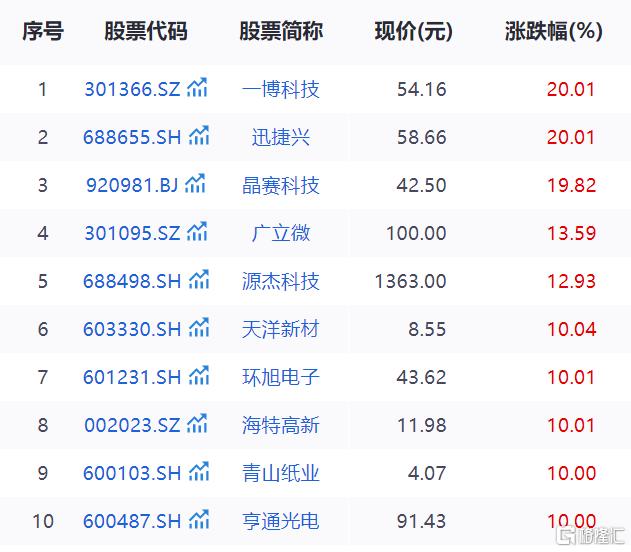This screenshot has height=552, width=631.
Task: Open chart icon beside 688498.SH
Action: point(199,279)
